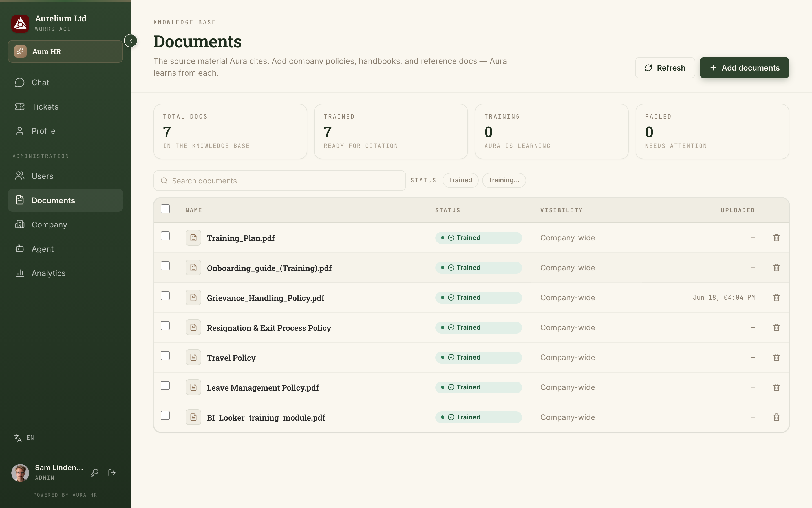The image size is (812, 508).
Task: Click the BI_Looker_training_module.pdf file icon
Action: (193, 417)
